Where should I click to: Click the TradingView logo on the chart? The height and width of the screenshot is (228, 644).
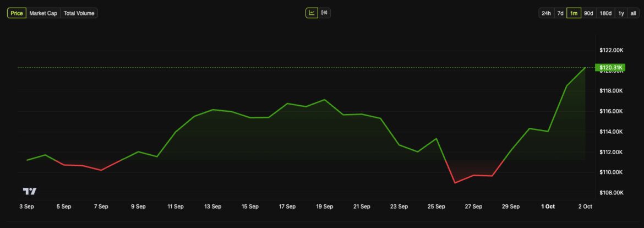[x=30, y=191]
